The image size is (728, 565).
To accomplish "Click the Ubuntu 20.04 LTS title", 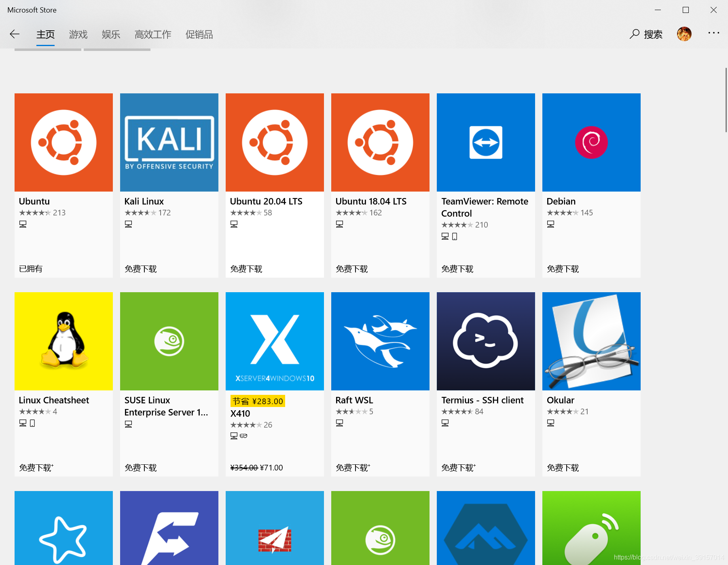I will pyautogui.click(x=266, y=201).
